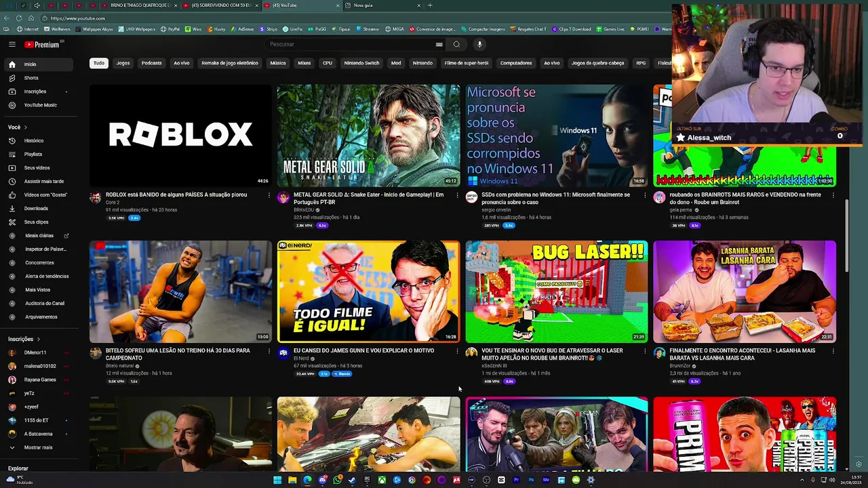868x488 pixels.
Task: Open the on-screen keyboard icon in search
Action: click(439, 44)
